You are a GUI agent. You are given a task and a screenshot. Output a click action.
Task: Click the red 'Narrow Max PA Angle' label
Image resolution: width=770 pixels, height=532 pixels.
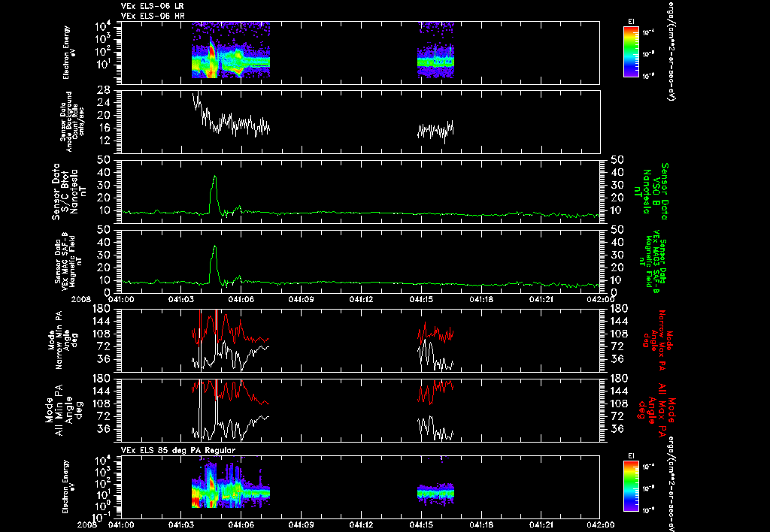pyautogui.click(x=656, y=339)
